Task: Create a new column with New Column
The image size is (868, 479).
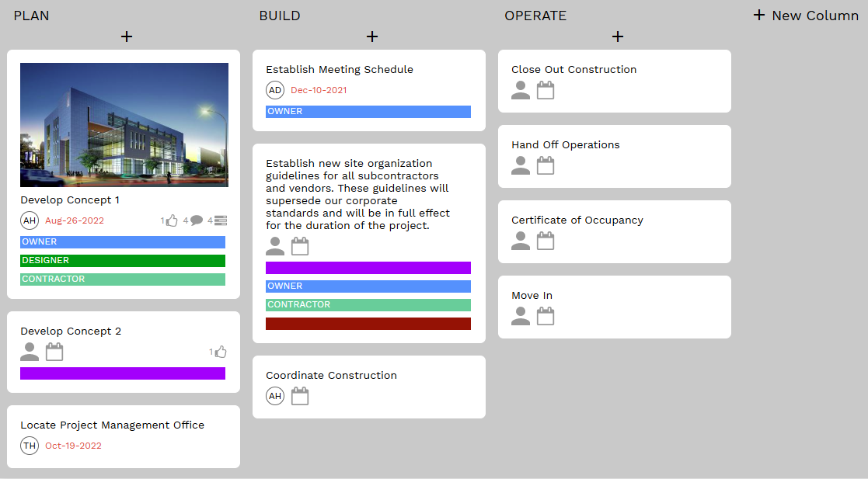Action: 806,15
